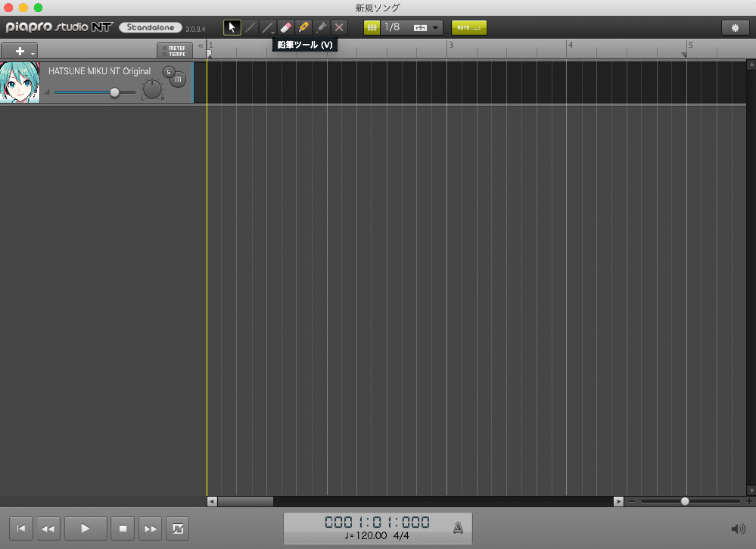756x549 pixels.
Task: Click the end marker at measure 5
Action: (683, 55)
